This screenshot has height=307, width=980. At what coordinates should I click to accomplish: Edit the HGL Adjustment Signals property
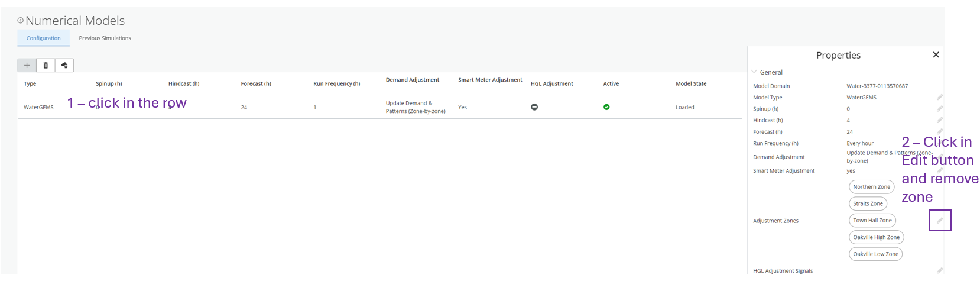click(939, 271)
